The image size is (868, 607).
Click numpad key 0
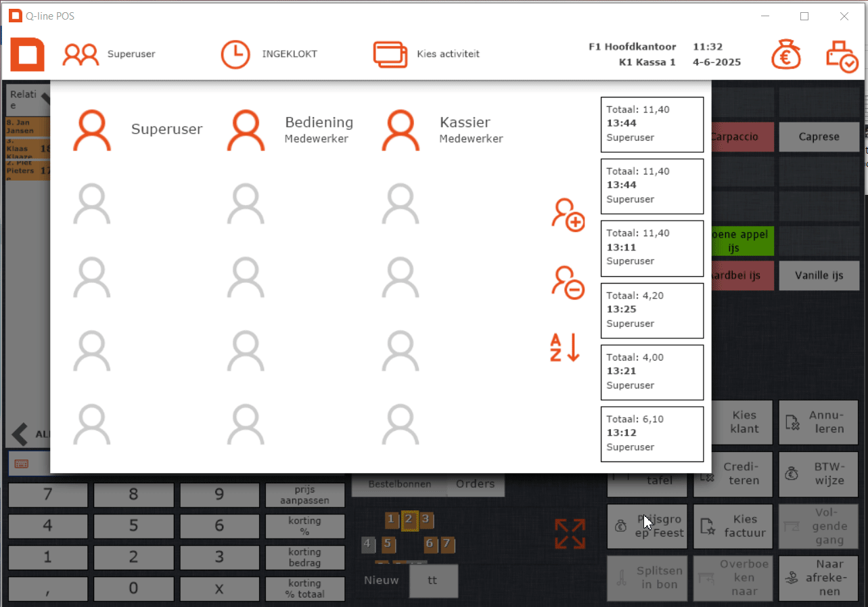pos(133,589)
